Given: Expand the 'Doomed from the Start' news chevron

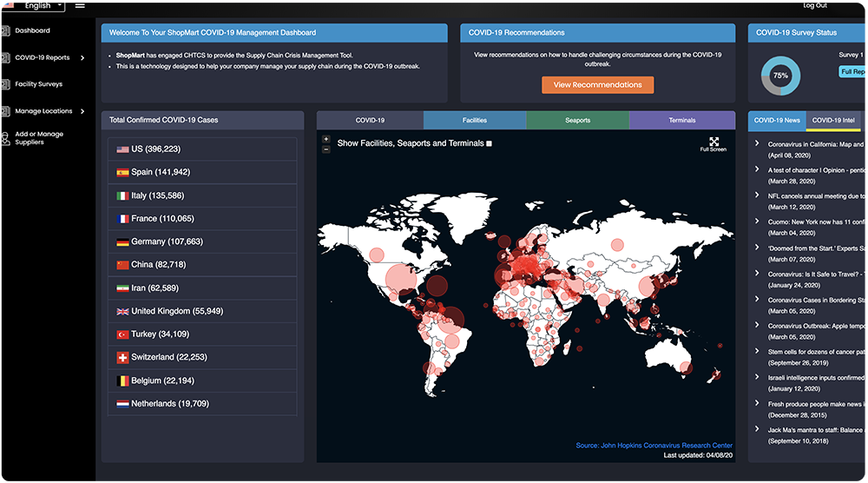Looking at the screenshot, I should pyautogui.click(x=757, y=247).
